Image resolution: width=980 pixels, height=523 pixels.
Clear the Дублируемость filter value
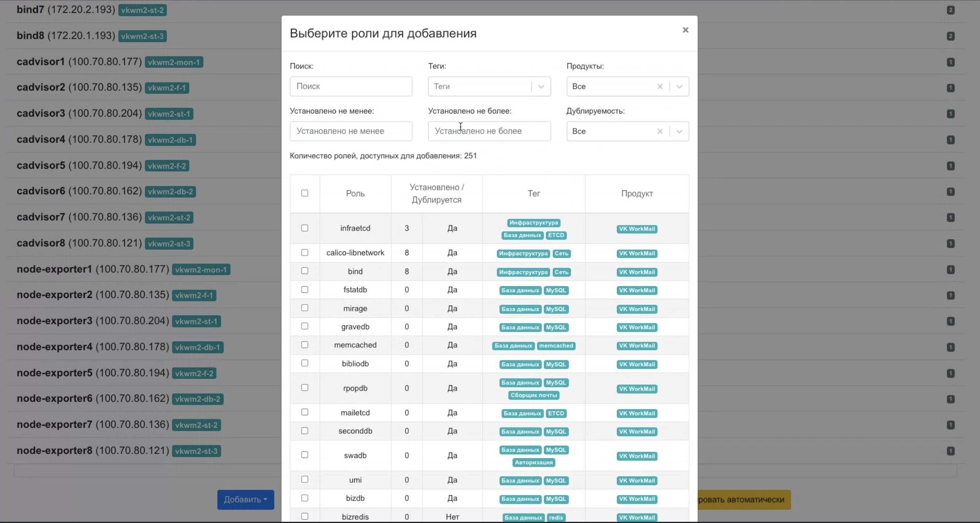pyautogui.click(x=660, y=131)
